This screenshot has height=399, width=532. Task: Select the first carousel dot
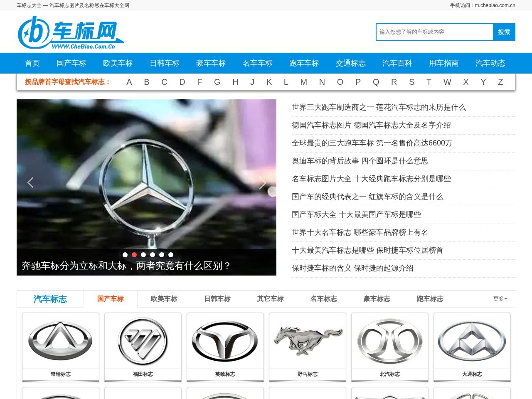(x=125, y=255)
